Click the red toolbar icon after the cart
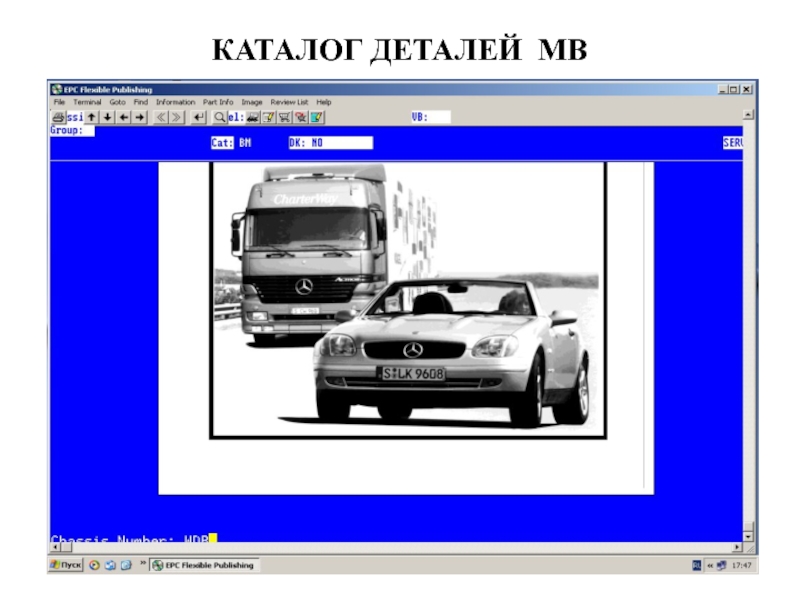Image resolution: width=800 pixels, height=600 pixels. [x=301, y=117]
